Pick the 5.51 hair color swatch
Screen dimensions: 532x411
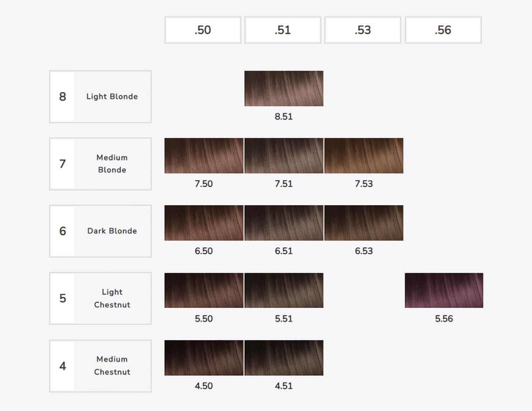[x=284, y=290]
